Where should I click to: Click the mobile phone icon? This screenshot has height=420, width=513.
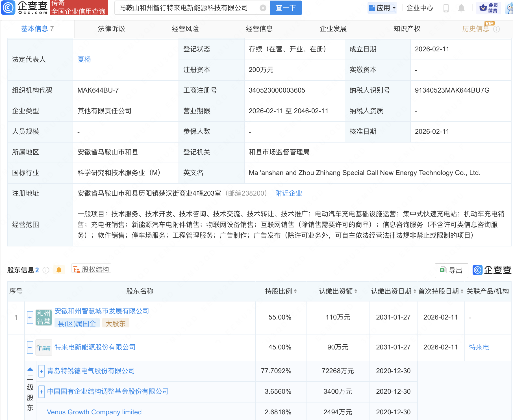coord(446,8)
